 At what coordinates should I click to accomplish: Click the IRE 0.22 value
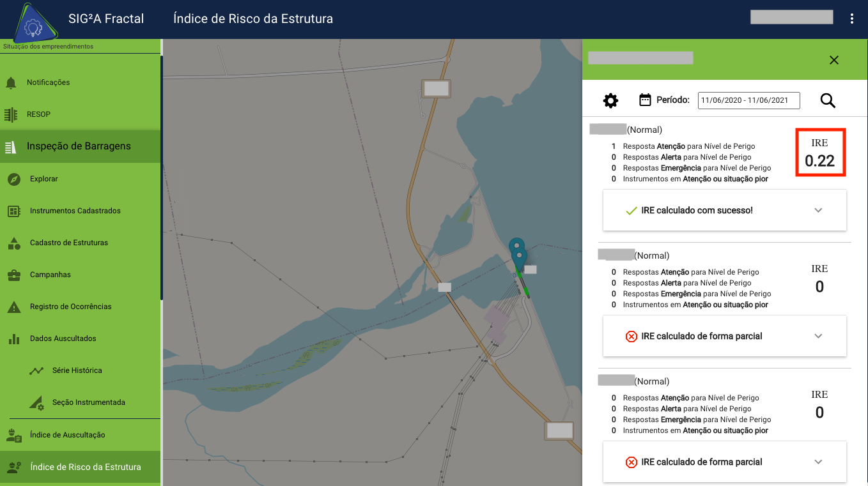pos(820,161)
